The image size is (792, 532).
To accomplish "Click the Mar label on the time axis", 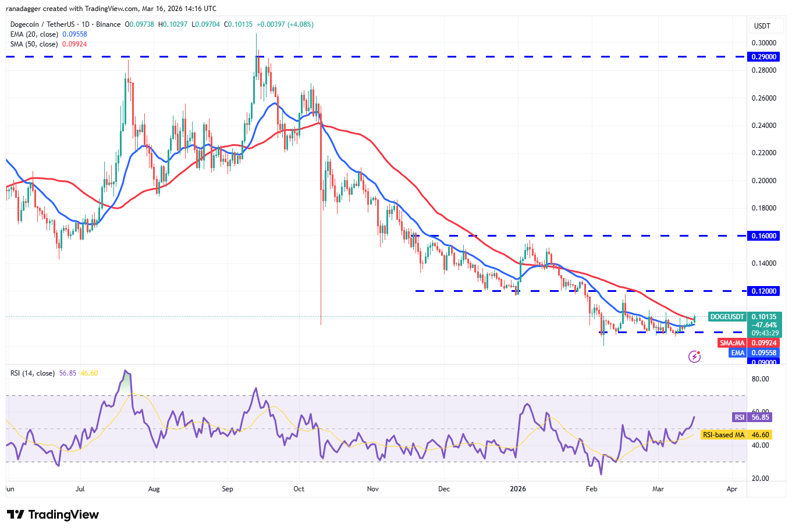I will coord(658,489).
